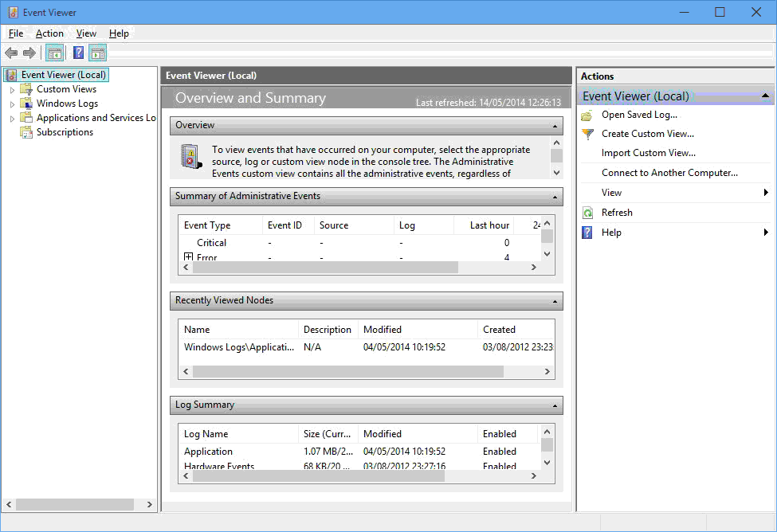Click the Show/Hide Action Pane toolbar icon

98,53
